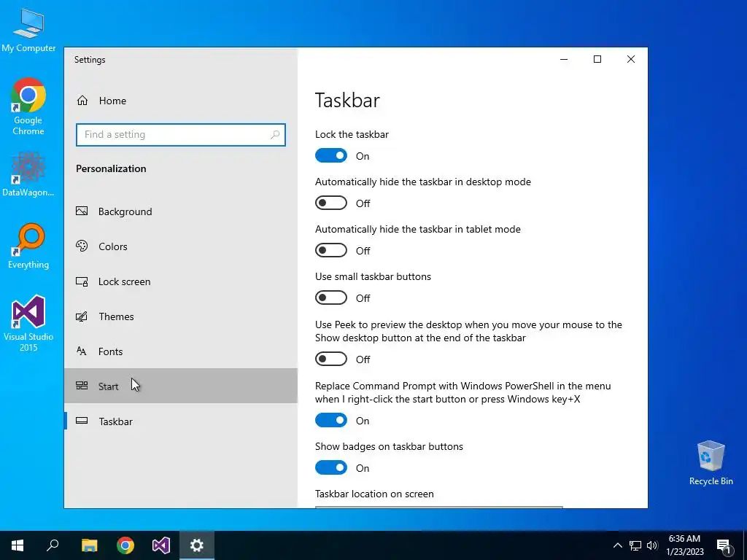Turn off Lock the taskbar switch
Viewport: 747px width, 560px height.
coord(331,156)
